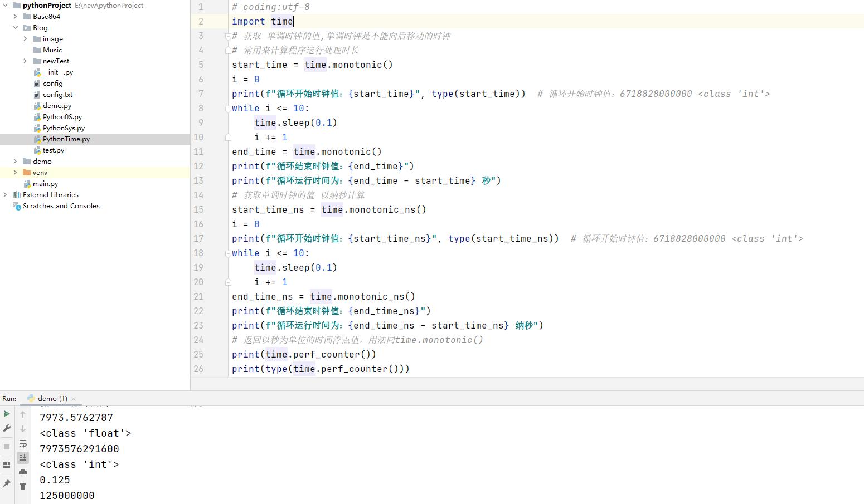This screenshot has height=504, width=864.
Task: Rerun the demo run configuration
Action: (7, 414)
